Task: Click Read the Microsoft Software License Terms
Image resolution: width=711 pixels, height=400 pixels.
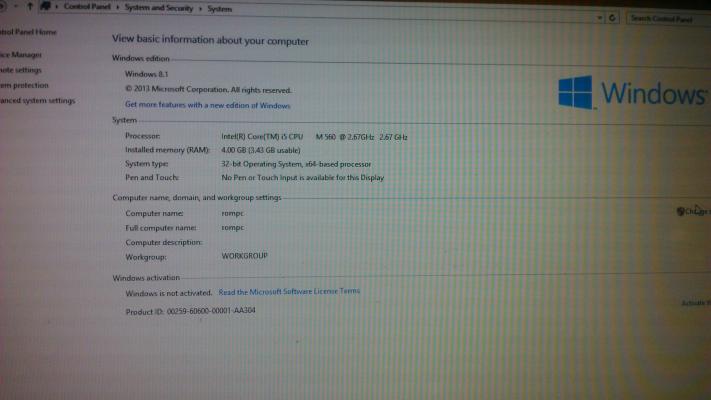Action: [289, 292]
